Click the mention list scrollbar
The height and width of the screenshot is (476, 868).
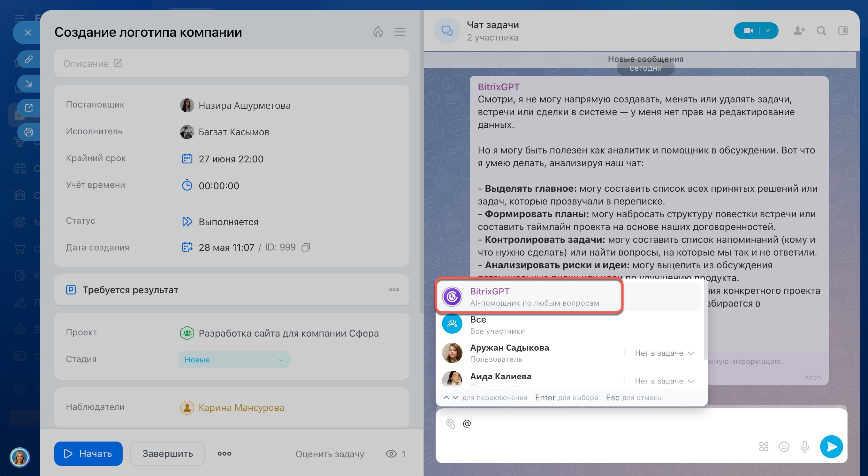coord(705,321)
